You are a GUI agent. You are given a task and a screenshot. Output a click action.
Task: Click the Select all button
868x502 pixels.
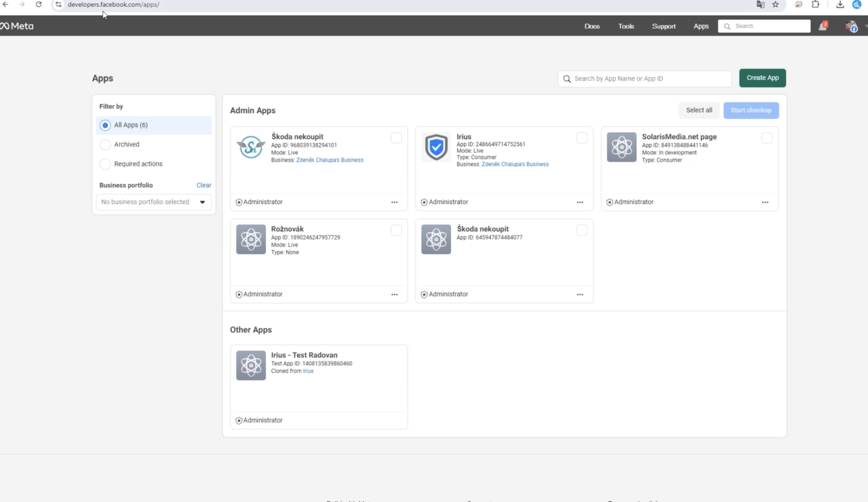(x=699, y=110)
